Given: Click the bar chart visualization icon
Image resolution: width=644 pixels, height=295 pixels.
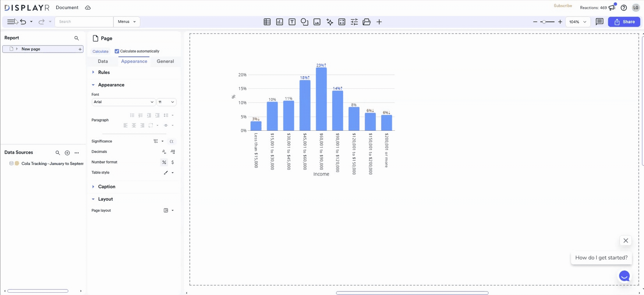Looking at the screenshot, I should click(280, 22).
